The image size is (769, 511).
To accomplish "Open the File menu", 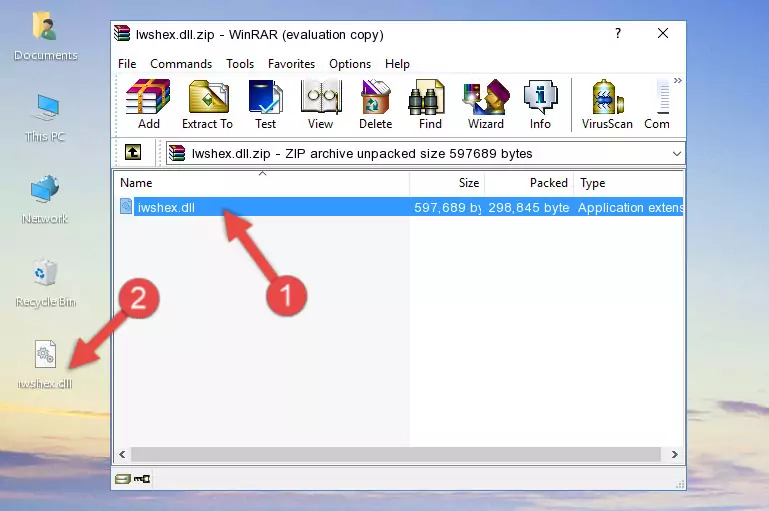I will click(127, 64).
